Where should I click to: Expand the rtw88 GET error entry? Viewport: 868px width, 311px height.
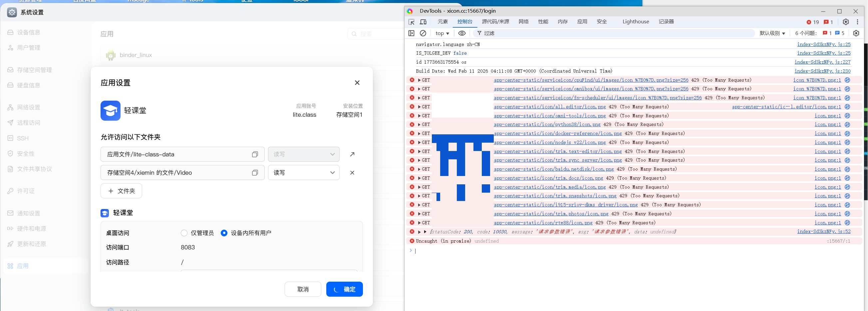pyautogui.click(x=420, y=223)
